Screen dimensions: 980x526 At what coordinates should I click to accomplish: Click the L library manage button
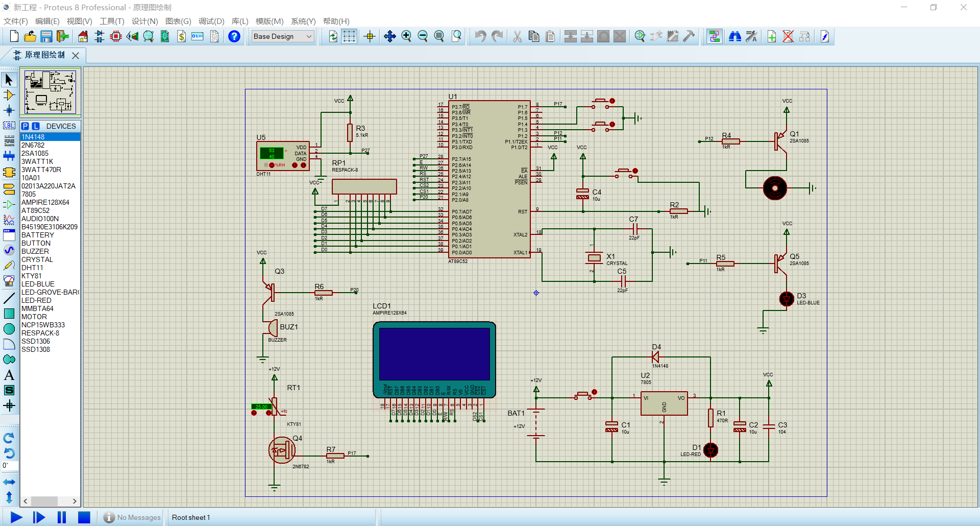tap(35, 126)
